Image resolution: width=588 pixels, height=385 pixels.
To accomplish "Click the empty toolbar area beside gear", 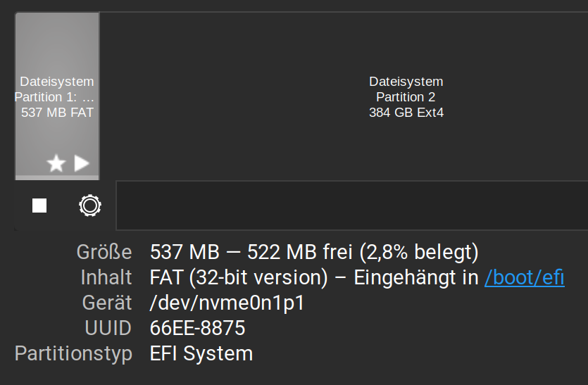I will click(352, 206).
